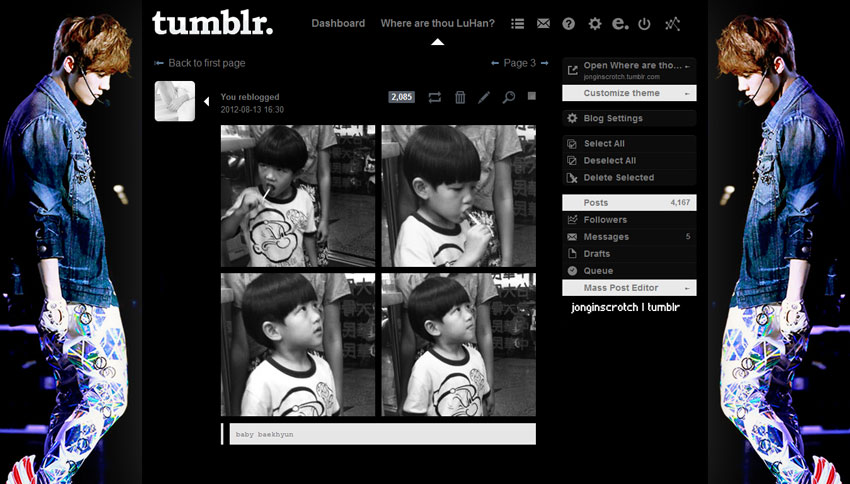Click the reblog arrows icon on post
The image size is (850, 484).
point(434,97)
